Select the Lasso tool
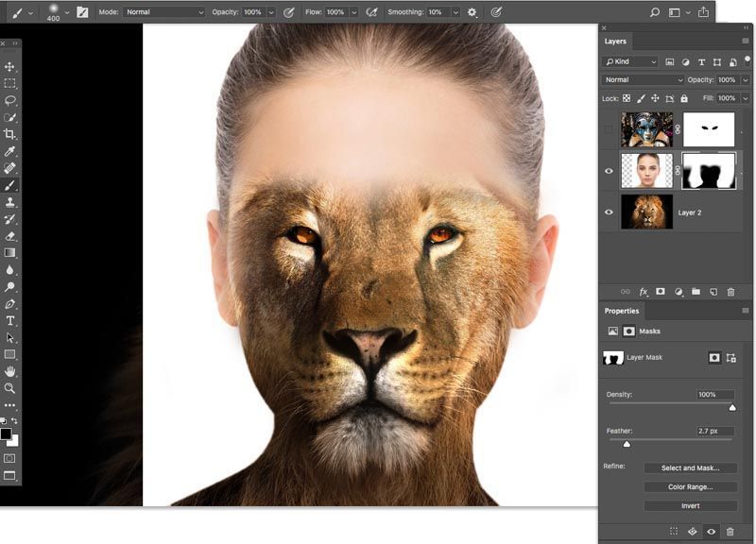756x544 pixels. tap(10, 100)
